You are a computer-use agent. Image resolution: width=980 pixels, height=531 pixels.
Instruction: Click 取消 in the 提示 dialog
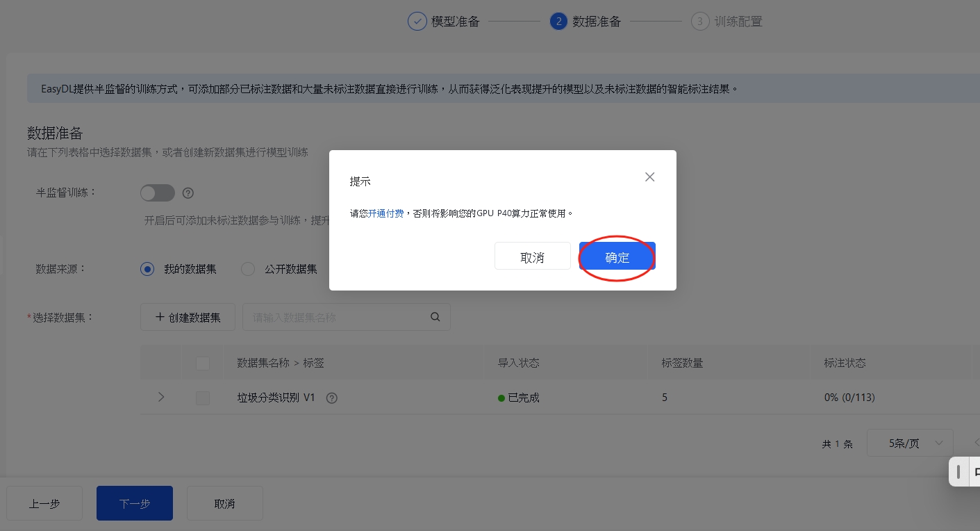tap(533, 256)
